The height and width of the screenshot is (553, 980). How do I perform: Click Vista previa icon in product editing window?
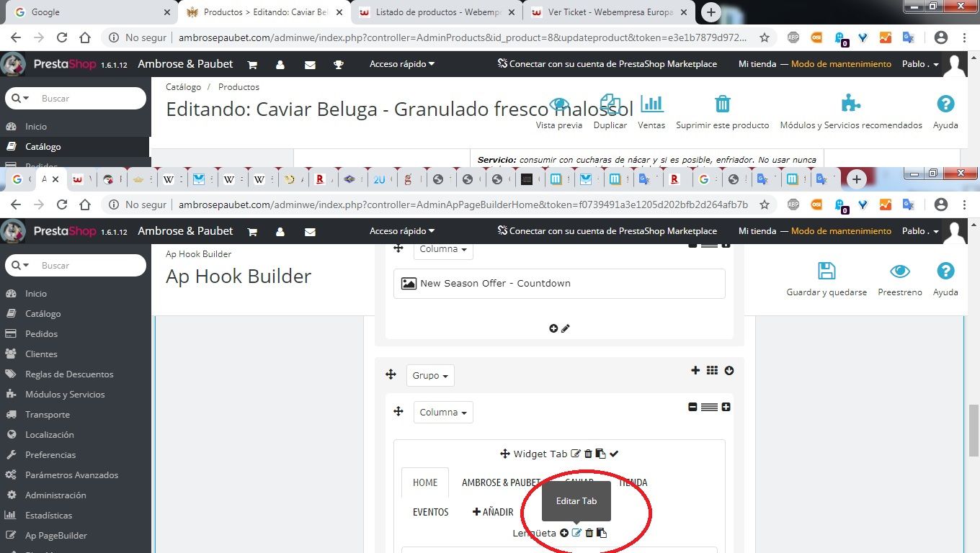[x=558, y=104]
